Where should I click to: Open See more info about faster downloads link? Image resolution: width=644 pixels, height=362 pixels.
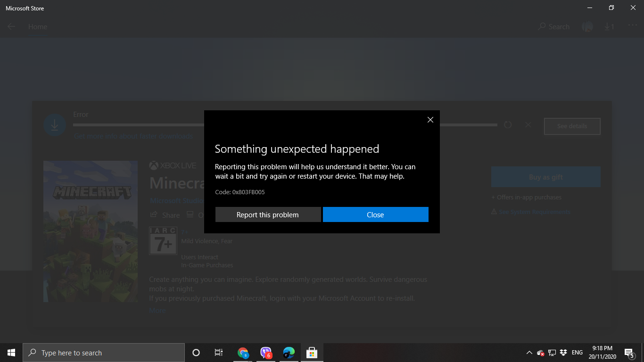(x=133, y=136)
